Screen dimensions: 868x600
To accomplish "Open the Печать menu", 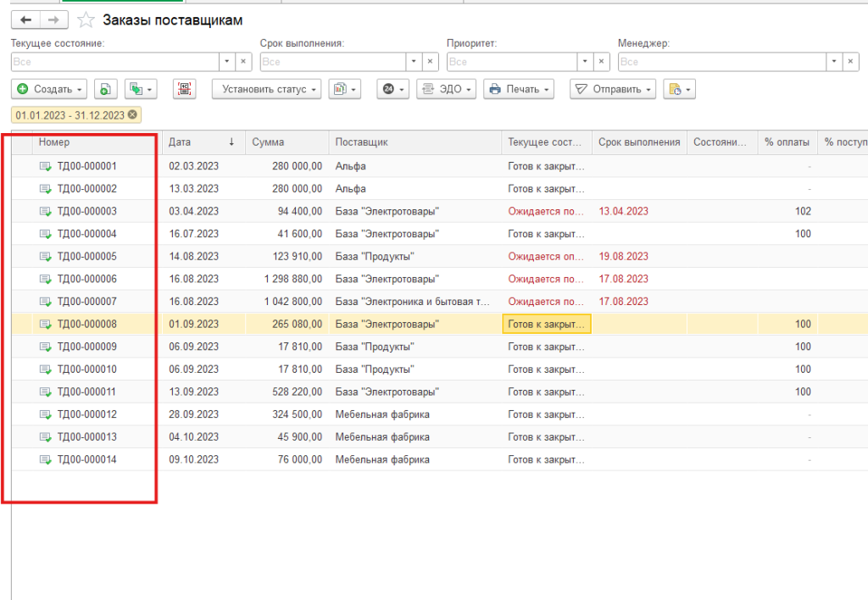I will pyautogui.click(x=519, y=89).
